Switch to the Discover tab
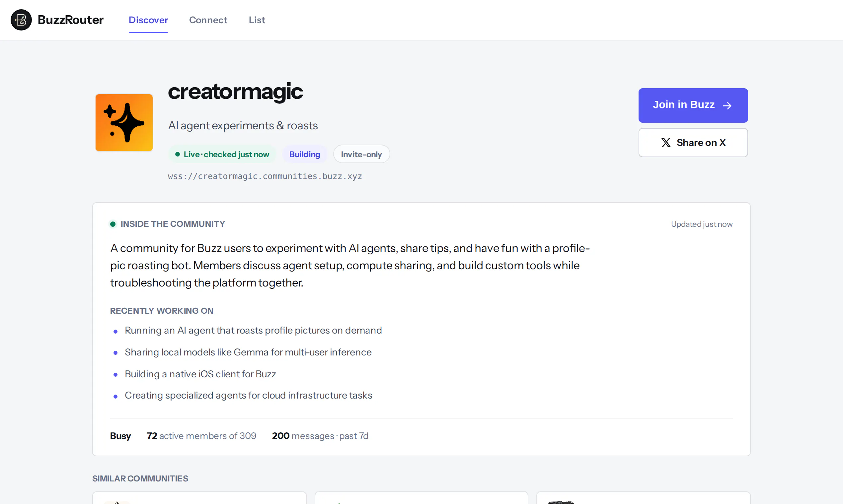This screenshot has width=843, height=504. point(148,20)
